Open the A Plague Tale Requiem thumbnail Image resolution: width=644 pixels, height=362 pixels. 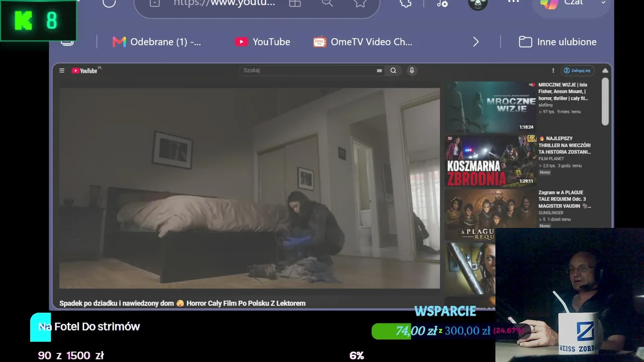(491, 214)
